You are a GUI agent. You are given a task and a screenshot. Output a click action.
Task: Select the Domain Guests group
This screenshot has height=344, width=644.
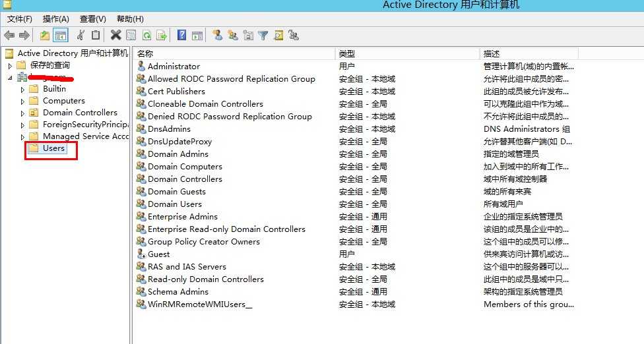177,192
